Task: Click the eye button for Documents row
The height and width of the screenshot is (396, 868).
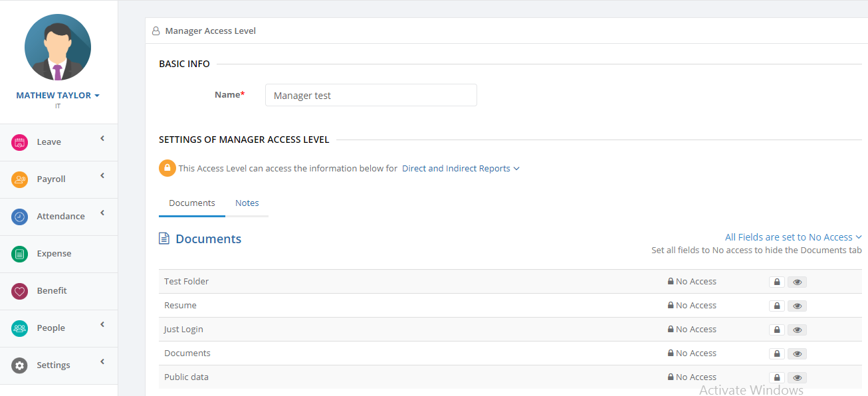Action: point(797,354)
